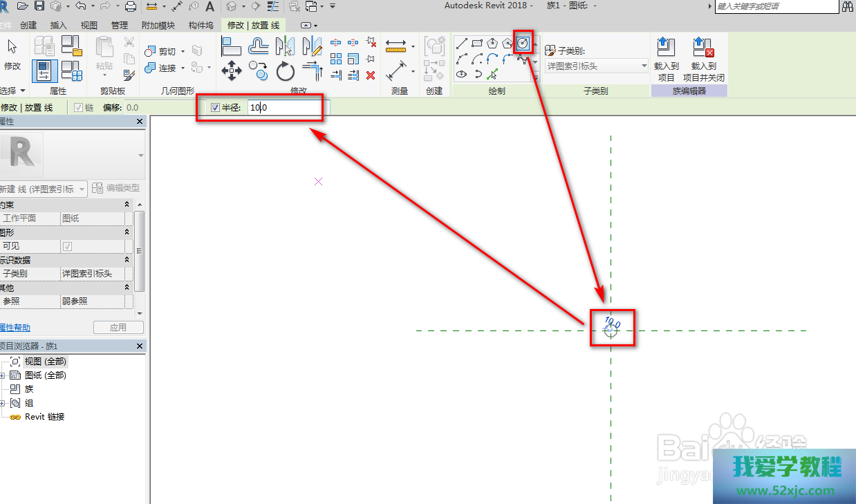The height and width of the screenshot is (504, 856).
Task: Toggle the 链 (chain) checkbox
Action: [x=78, y=108]
